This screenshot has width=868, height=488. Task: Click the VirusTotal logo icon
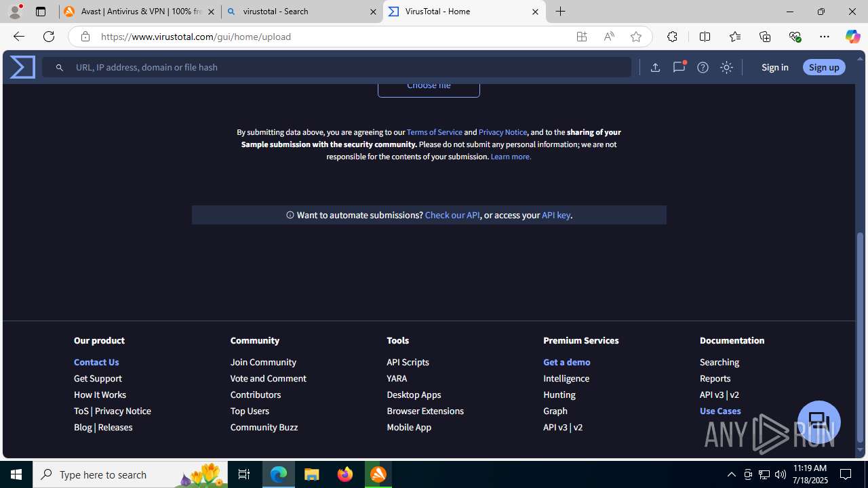22,67
